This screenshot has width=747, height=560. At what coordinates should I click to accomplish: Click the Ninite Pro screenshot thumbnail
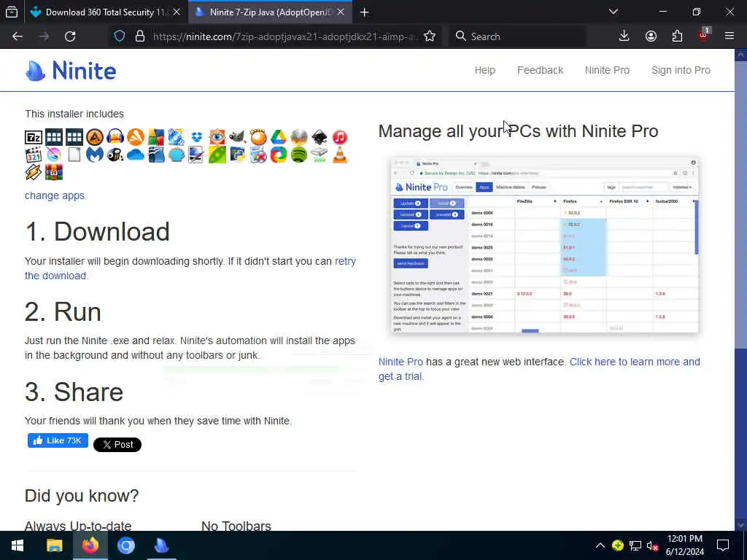tap(544, 244)
